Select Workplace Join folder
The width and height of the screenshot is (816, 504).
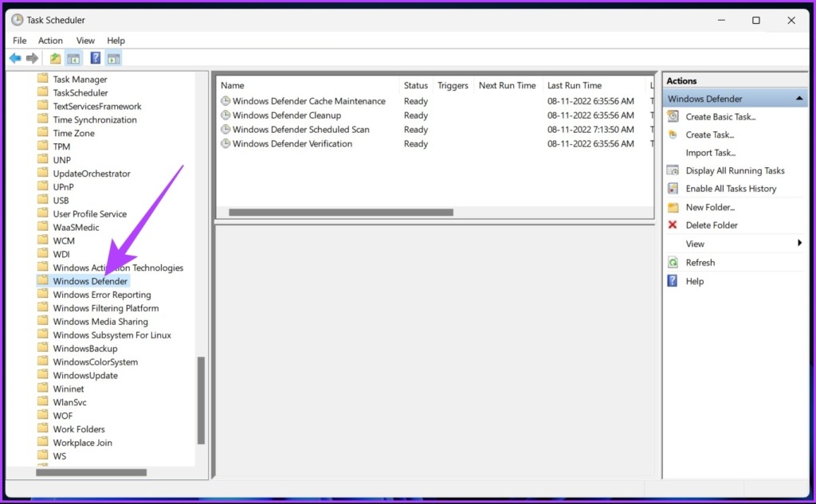82,443
